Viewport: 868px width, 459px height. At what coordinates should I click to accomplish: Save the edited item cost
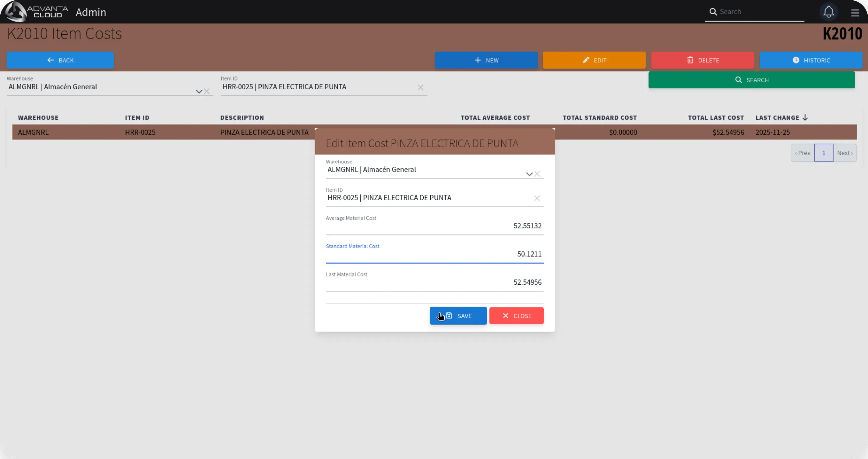click(458, 316)
